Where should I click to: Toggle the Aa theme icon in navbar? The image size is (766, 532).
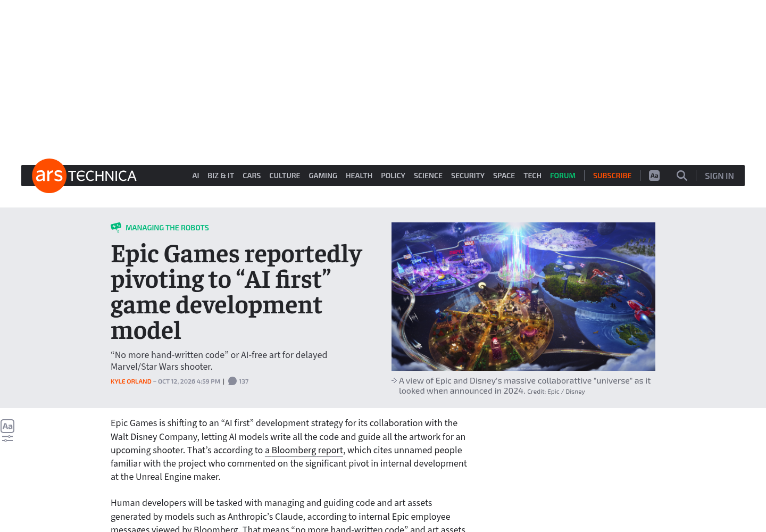pos(654,176)
